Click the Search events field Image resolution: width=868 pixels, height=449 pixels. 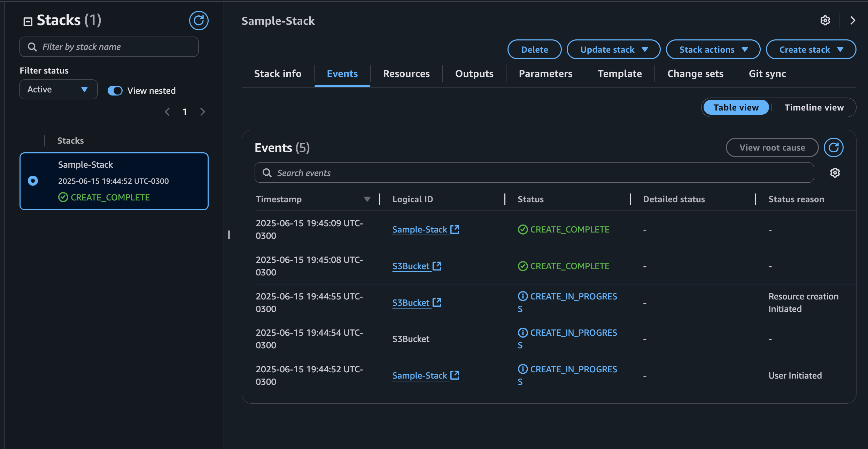coord(534,173)
